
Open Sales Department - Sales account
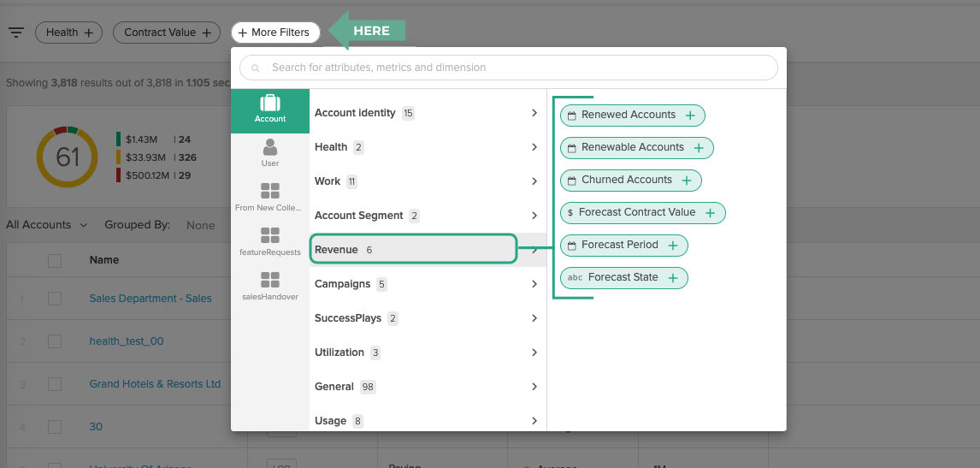[151, 299]
